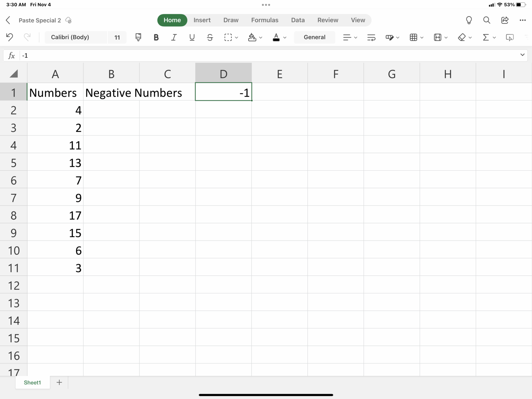Toggle bold formatting
Image resolution: width=532 pixels, height=399 pixels.
[x=156, y=37]
